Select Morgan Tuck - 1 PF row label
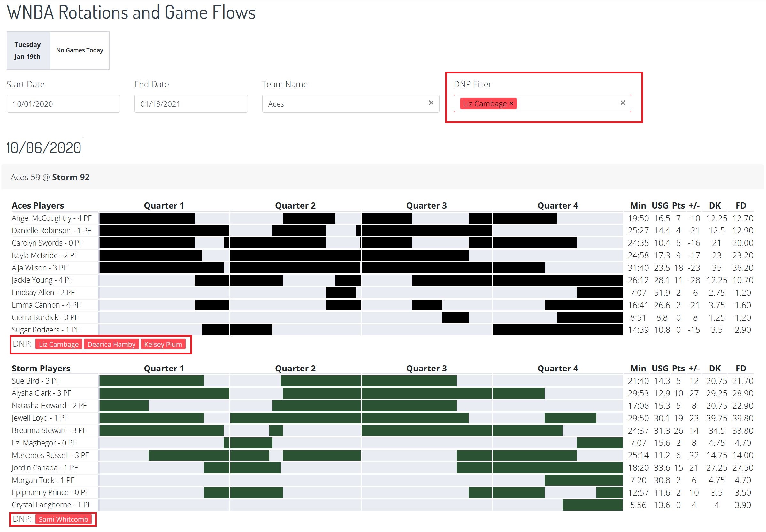This screenshot has height=532, width=766. tap(43, 480)
